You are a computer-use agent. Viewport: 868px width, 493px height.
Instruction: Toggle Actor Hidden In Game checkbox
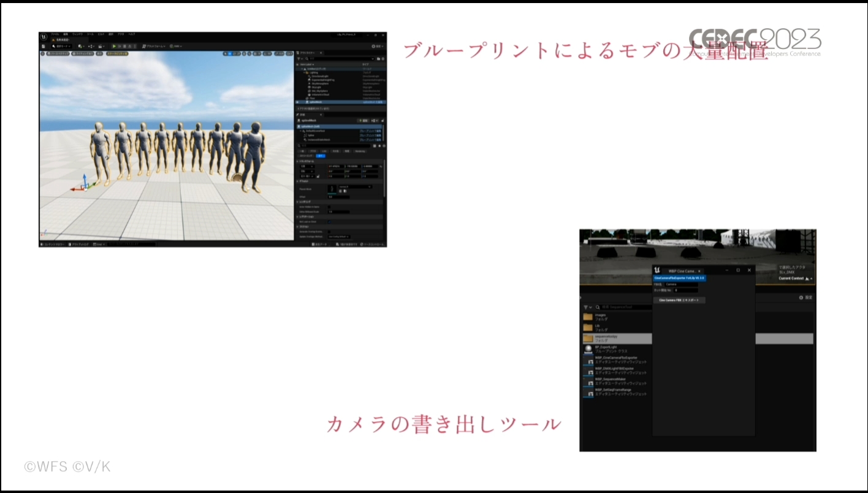(329, 207)
